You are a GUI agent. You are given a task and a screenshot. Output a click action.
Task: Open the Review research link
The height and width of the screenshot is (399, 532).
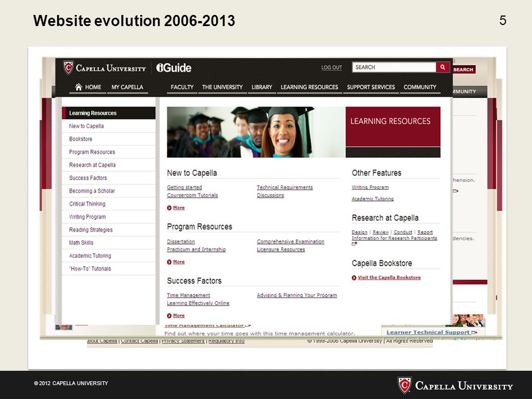coord(381,232)
